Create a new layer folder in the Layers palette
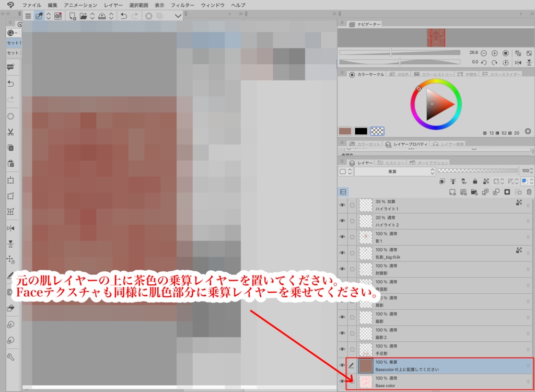The height and width of the screenshot is (392, 535). point(474,192)
